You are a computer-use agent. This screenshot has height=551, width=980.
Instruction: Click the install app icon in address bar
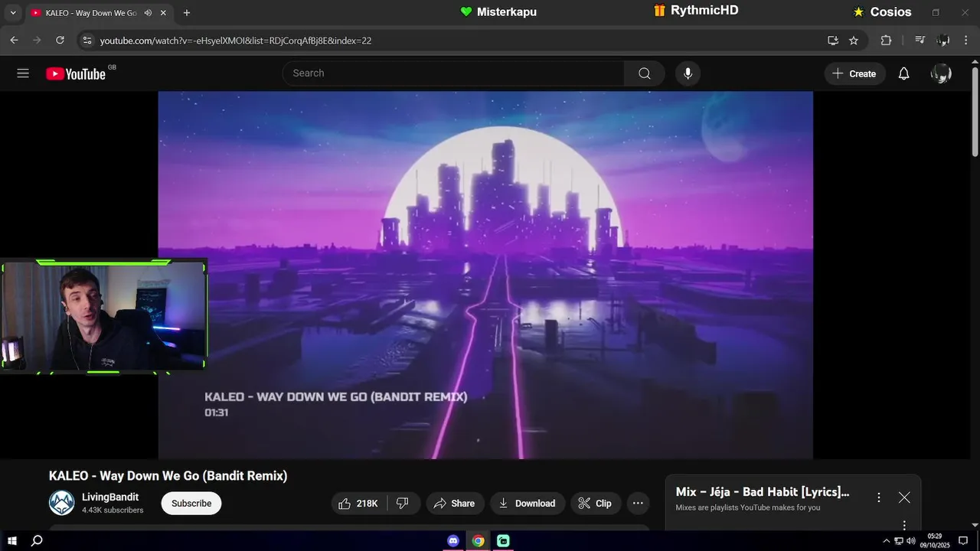(x=833, y=40)
